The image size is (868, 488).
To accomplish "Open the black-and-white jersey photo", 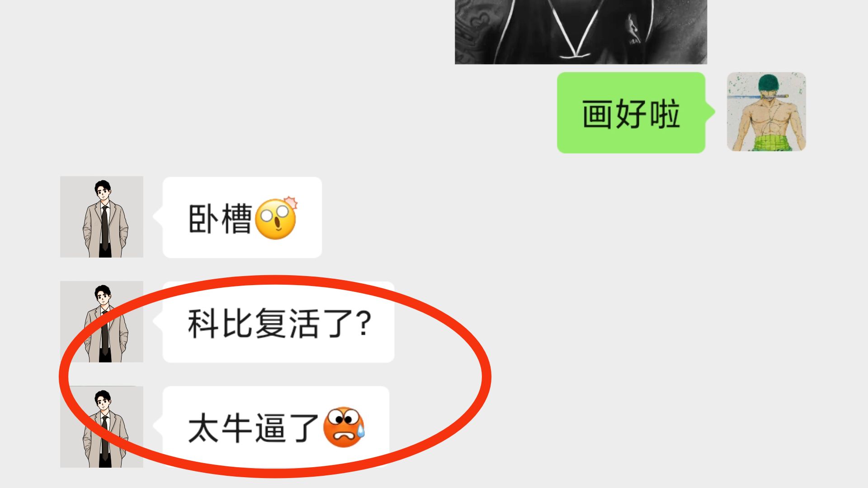I will point(581,32).
